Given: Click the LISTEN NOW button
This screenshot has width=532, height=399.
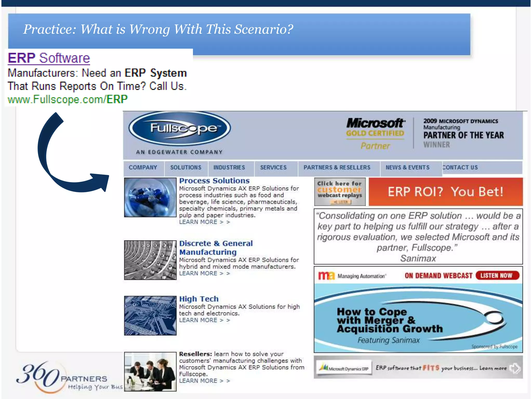Looking at the screenshot, I should (497, 275).
